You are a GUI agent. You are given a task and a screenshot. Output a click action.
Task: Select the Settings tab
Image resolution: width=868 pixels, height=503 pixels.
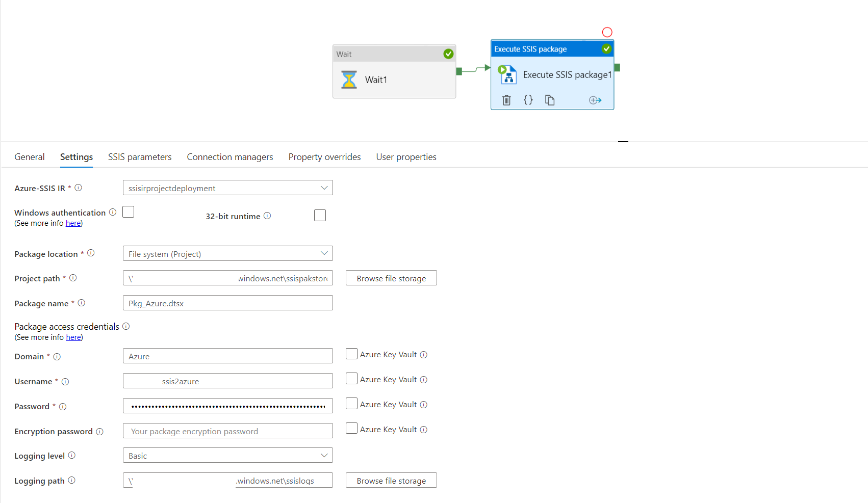click(x=76, y=157)
